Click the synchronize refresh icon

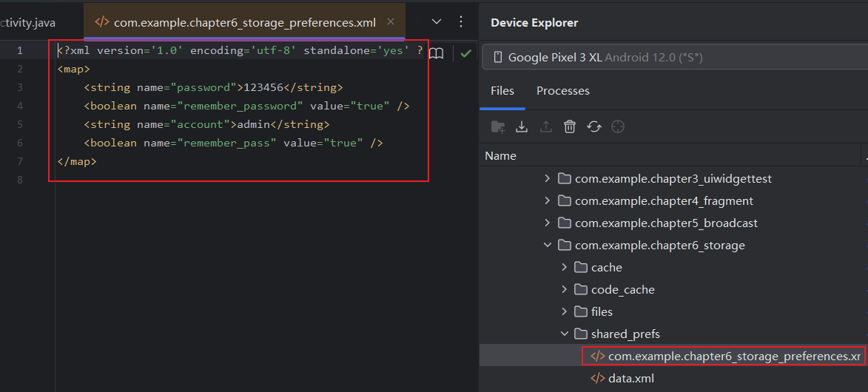click(x=593, y=127)
